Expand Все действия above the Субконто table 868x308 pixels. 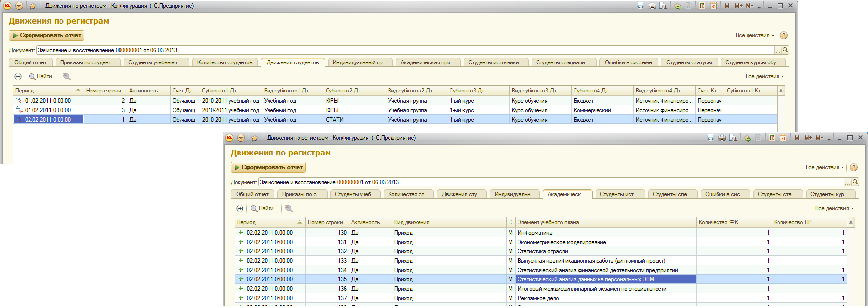(764, 76)
